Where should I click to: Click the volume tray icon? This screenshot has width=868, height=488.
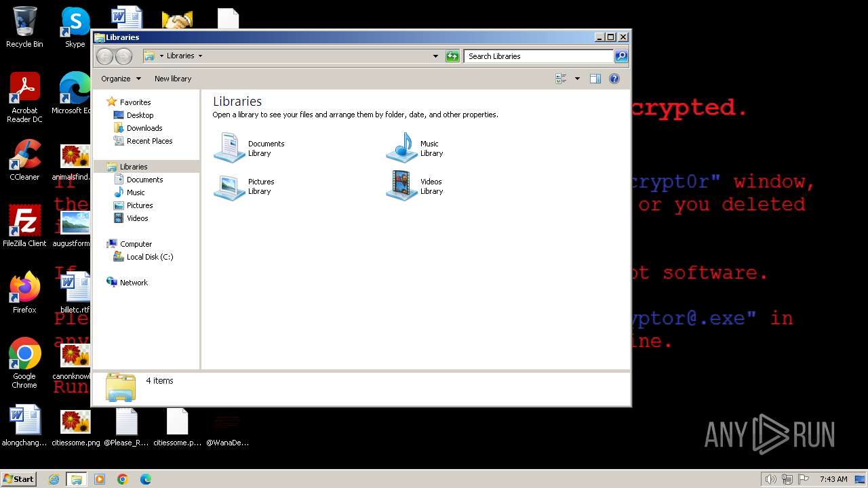tap(770, 479)
